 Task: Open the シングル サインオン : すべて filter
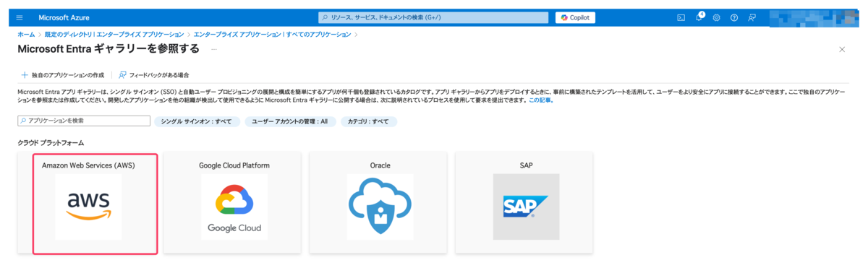pyautogui.click(x=196, y=121)
